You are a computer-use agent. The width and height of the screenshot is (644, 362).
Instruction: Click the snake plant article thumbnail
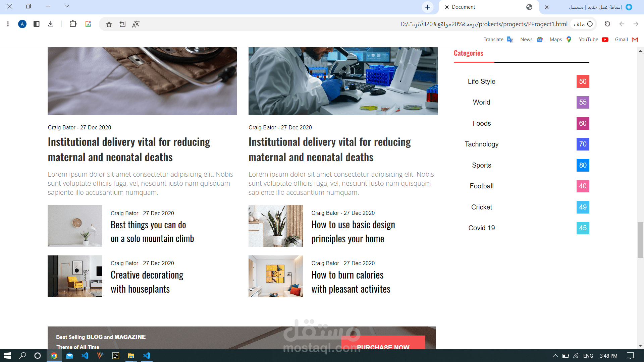click(275, 226)
